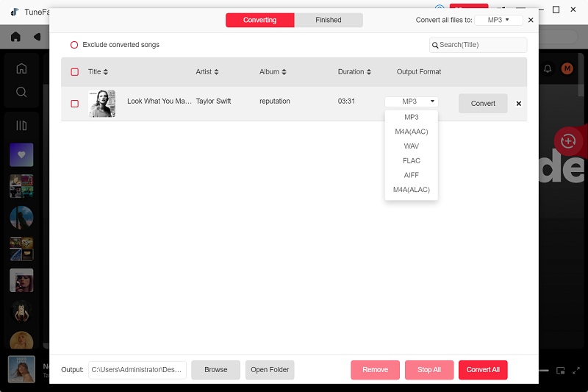The height and width of the screenshot is (392, 588).
Task: Collapse the song's MP3 output format dropdown
Action: (412, 101)
